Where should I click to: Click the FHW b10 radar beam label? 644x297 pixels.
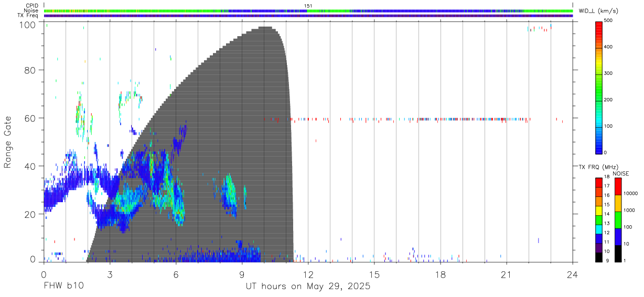click(x=63, y=287)
